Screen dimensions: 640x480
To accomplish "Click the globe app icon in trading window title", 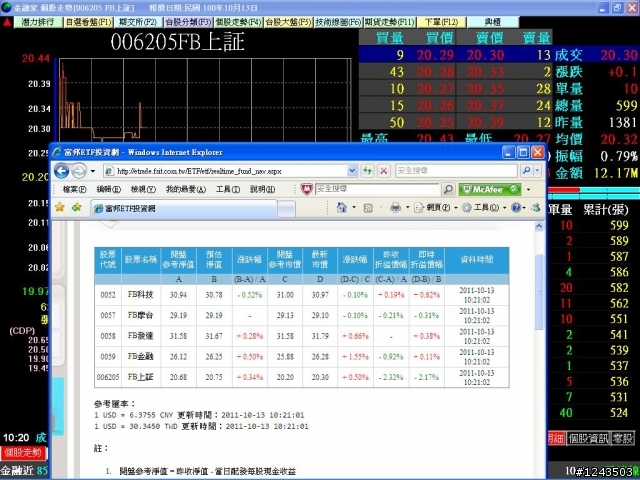I will coord(6,7).
